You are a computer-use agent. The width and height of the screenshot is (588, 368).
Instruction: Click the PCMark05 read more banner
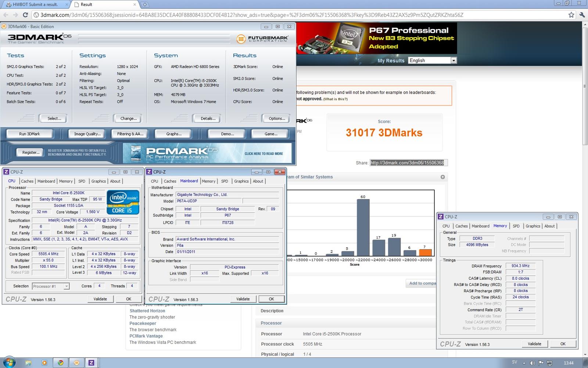click(207, 153)
